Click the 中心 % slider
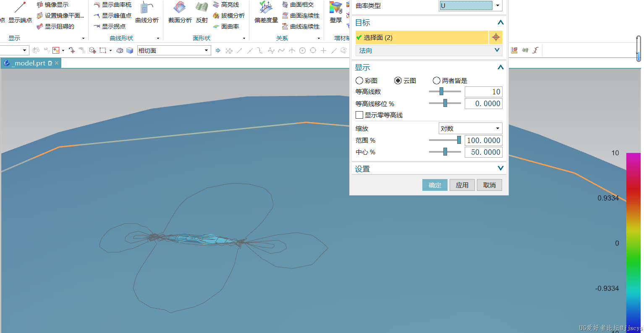This screenshot has height=333, width=644. tap(445, 152)
